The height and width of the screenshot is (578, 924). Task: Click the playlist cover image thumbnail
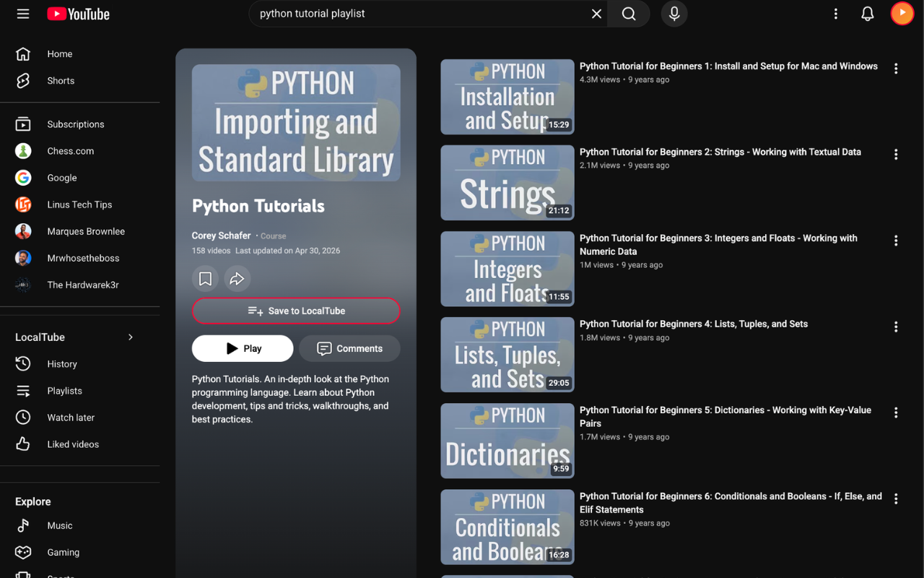coord(296,123)
